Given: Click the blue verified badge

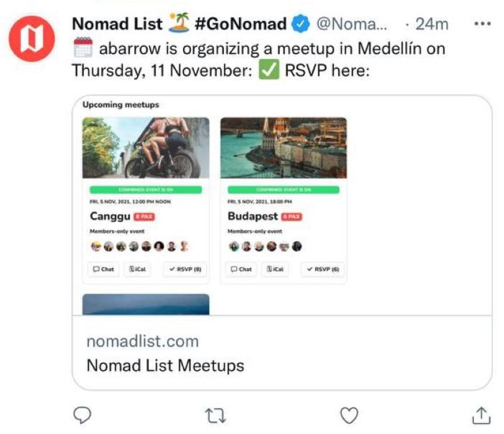Looking at the screenshot, I should pyautogui.click(x=302, y=24).
